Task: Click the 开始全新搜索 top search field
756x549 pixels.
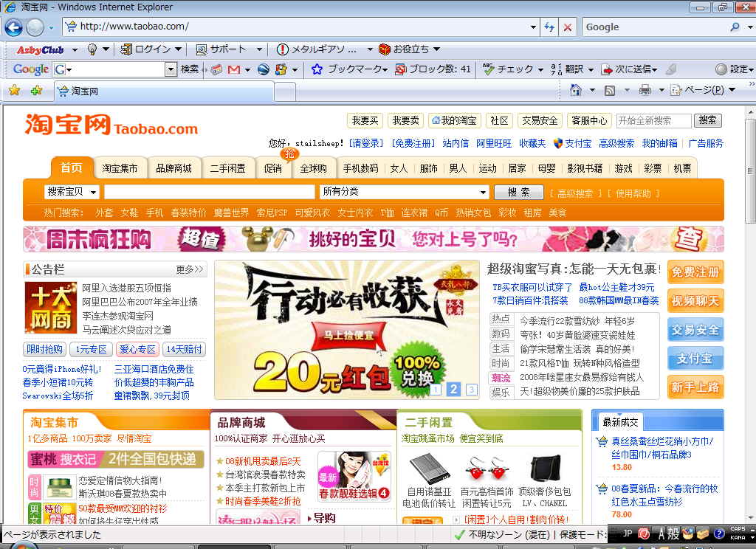Action: point(654,120)
